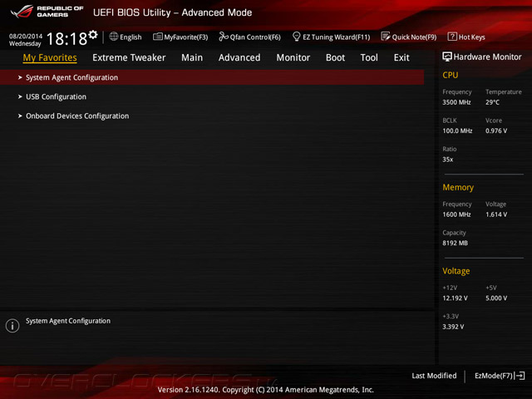Switch to the Boot tab
The image size is (532, 399).
(335, 57)
